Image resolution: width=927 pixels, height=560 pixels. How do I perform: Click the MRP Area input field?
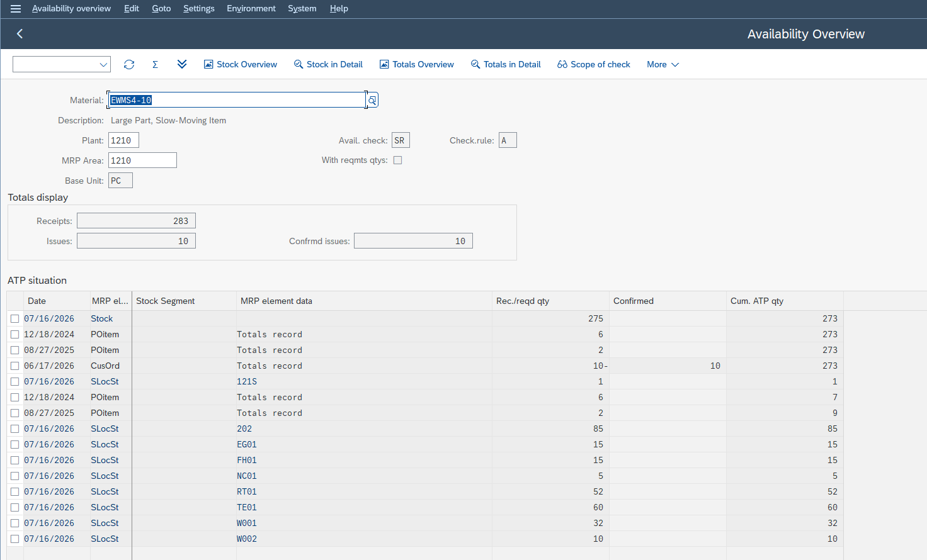point(142,160)
